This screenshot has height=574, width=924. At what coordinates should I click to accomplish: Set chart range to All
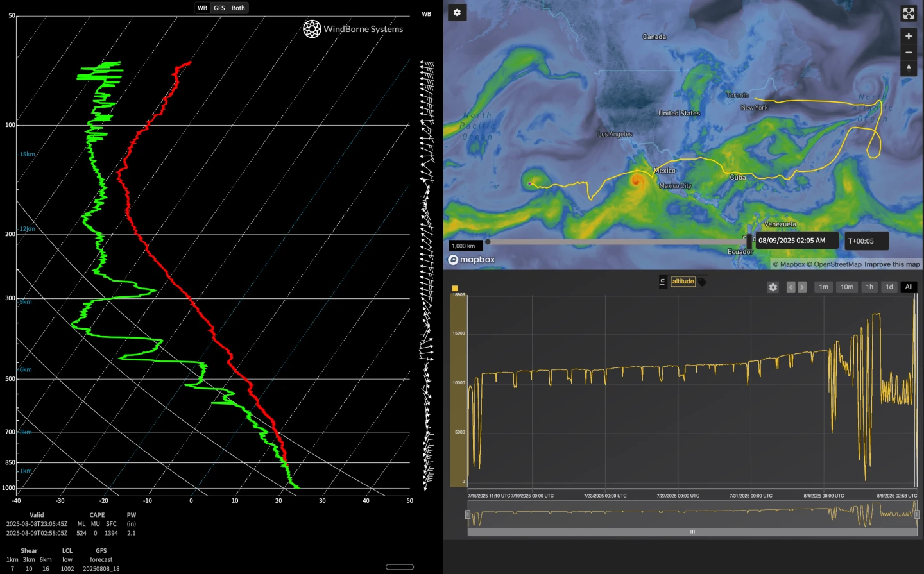pyautogui.click(x=909, y=287)
